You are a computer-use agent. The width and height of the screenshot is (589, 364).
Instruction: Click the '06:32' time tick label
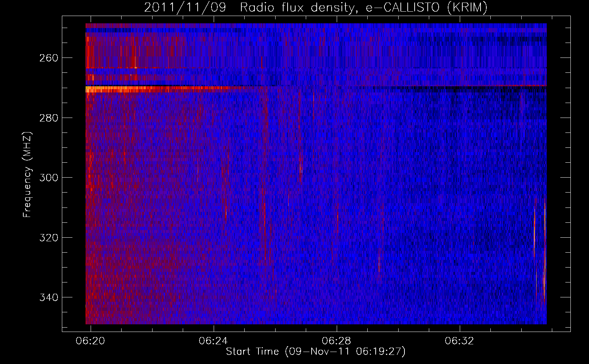click(x=460, y=341)
